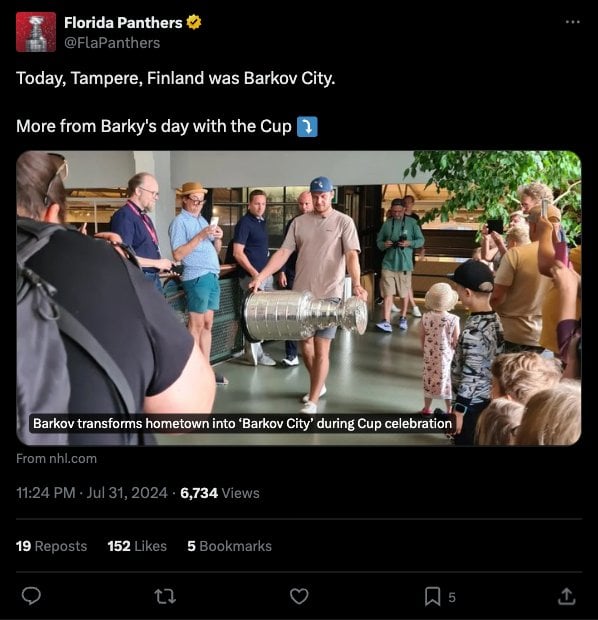Viewport: 598px width, 620px height.
Task: Click the Barkov City headline caption
Action: (x=242, y=423)
